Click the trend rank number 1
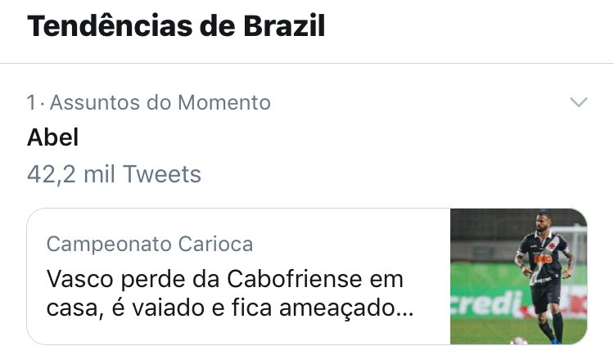Screen dimensions: 614x364 click(31, 102)
